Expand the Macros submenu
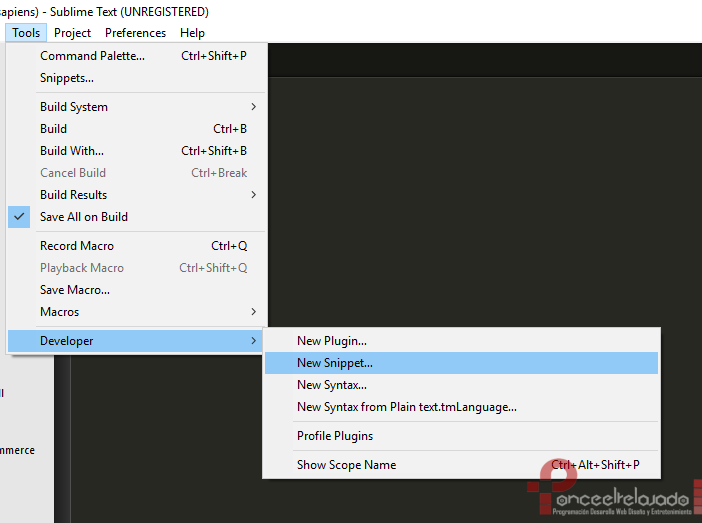 coord(137,312)
